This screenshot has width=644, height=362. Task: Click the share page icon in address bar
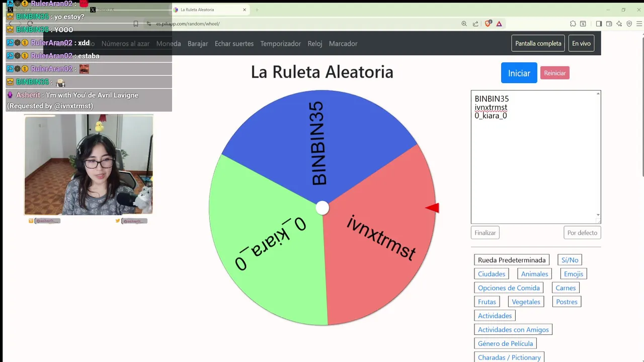(x=475, y=24)
